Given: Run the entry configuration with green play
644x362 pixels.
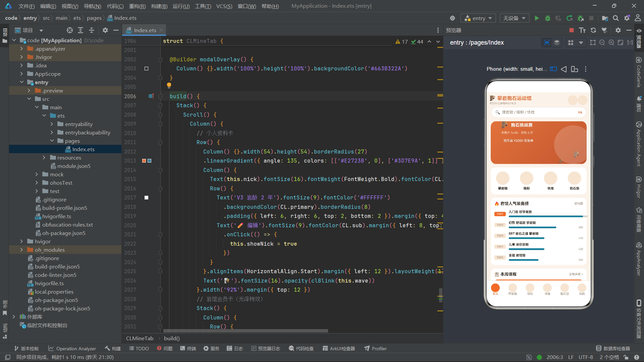Looking at the screenshot, I should [537, 18].
